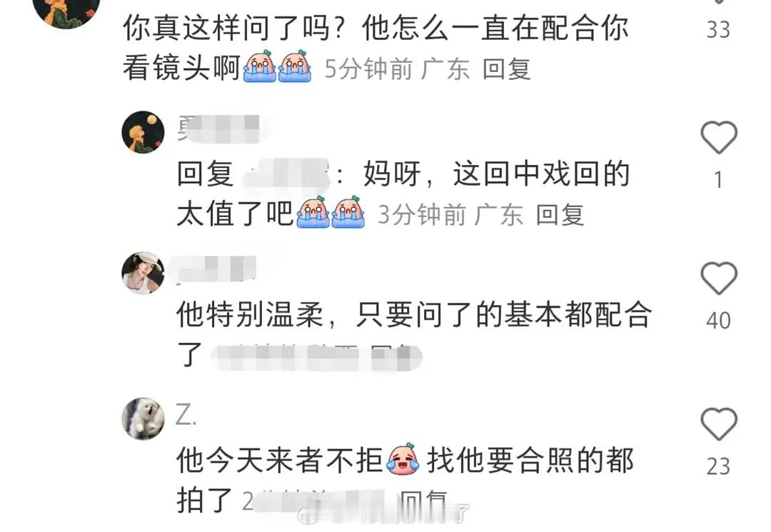The width and height of the screenshot is (771, 532).
Task: Tap the blurred mentioned user after 回复
Action: (287, 176)
